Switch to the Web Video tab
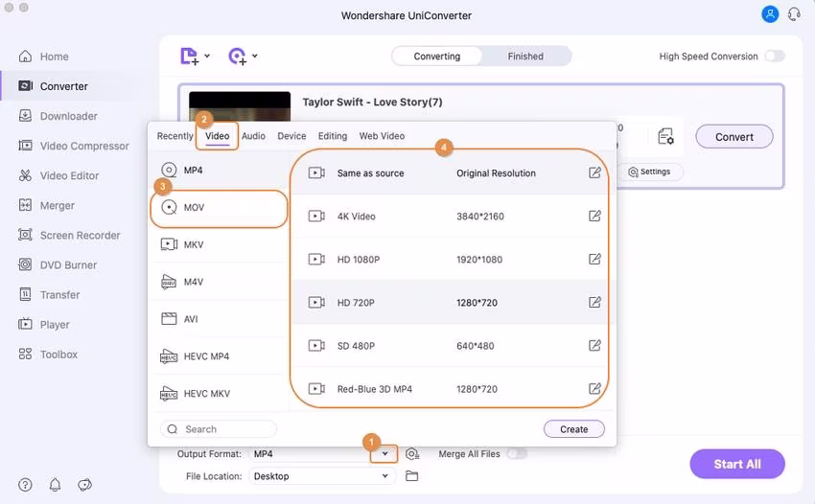The image size is (815, 504). pos(382,136)
